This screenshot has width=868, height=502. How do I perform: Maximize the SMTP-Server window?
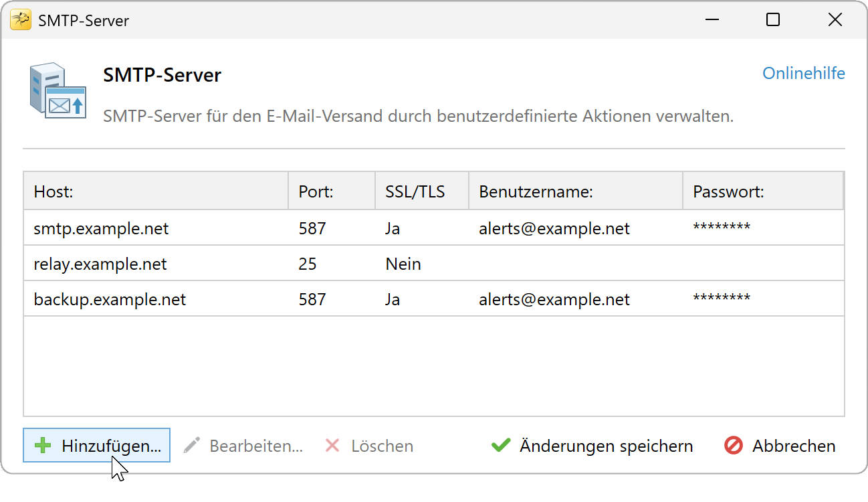[773, 20]
